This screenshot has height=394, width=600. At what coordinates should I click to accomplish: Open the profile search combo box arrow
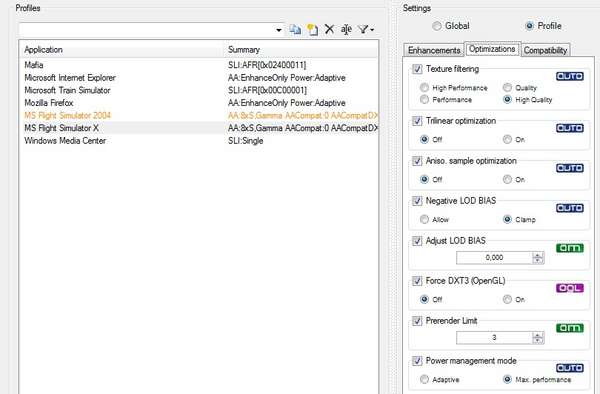[x=279, y=30]
